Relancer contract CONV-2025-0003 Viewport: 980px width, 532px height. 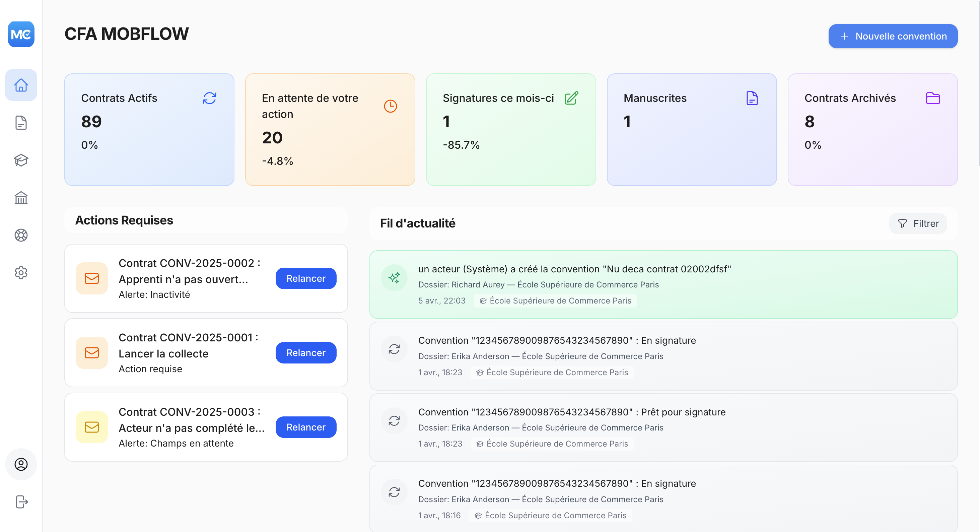point(305,427)
